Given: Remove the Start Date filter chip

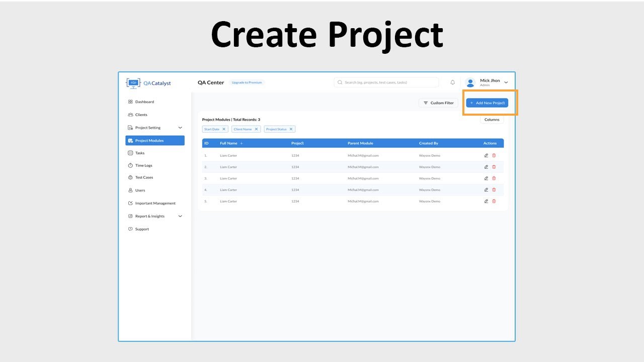Looking at the screenshot, I should [x=224, y=129].
